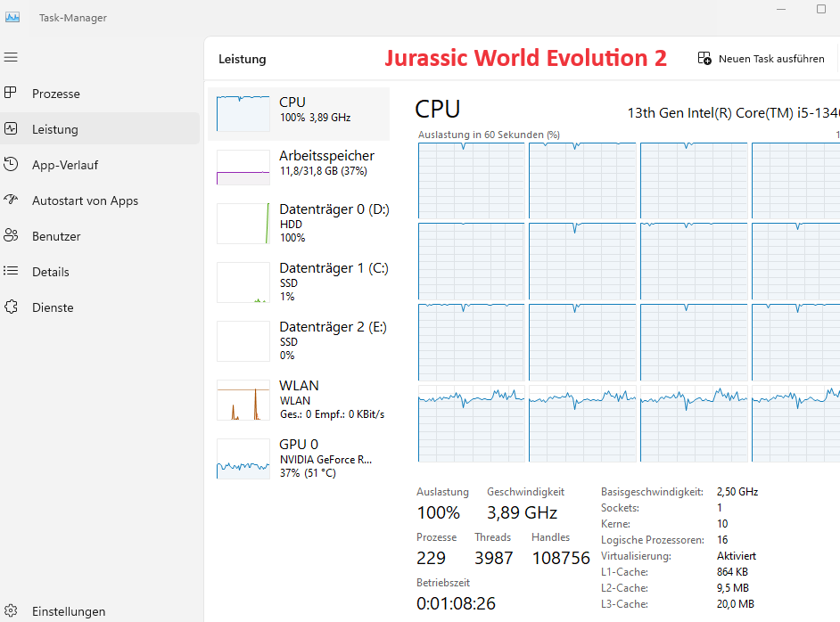The width and height of the screenshot is (840, 622).
Task: Open GPU 0 NVIDIA GeForce details
Action: click(x=299, y=458)
